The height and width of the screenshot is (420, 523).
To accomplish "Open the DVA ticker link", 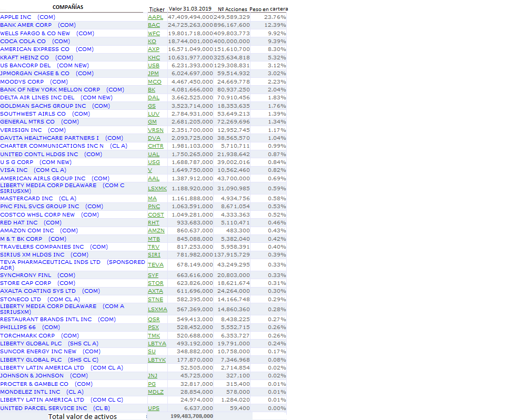I will pos(154,138).
